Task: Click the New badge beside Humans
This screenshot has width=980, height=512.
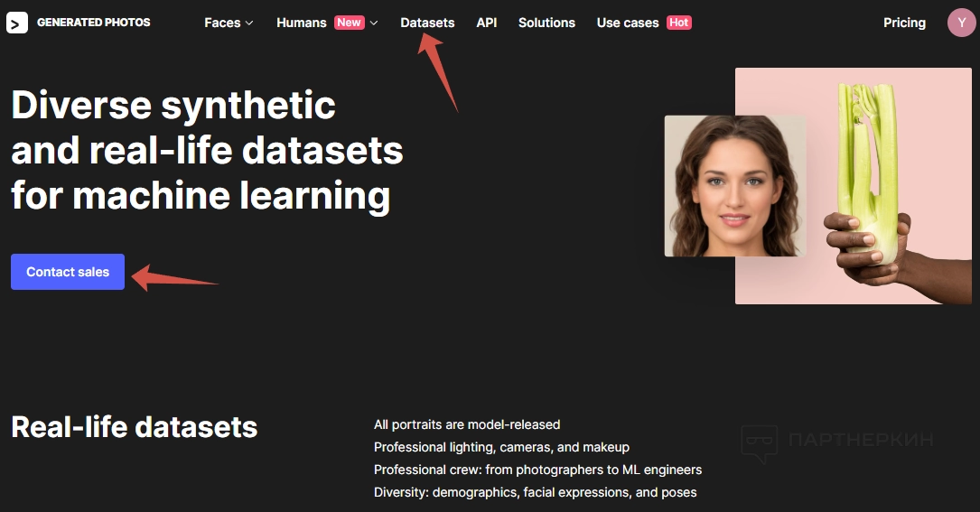Action: [350, 23]
